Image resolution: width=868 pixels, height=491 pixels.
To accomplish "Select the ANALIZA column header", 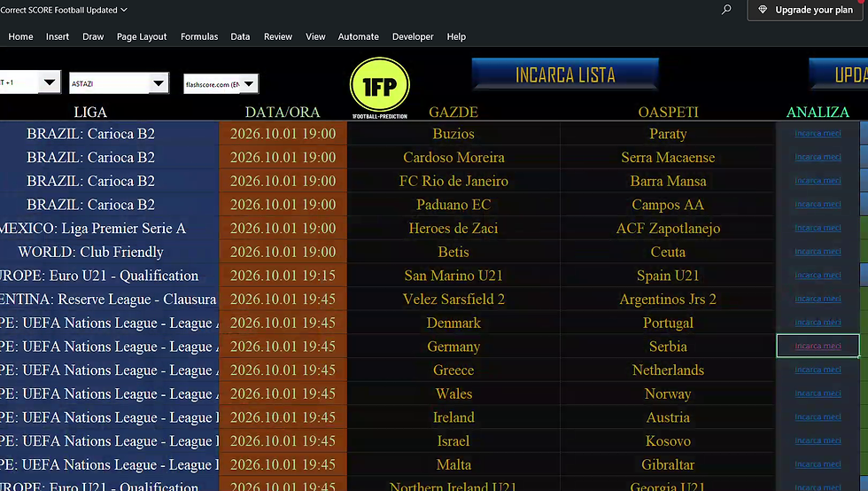I will click(818, 112).
